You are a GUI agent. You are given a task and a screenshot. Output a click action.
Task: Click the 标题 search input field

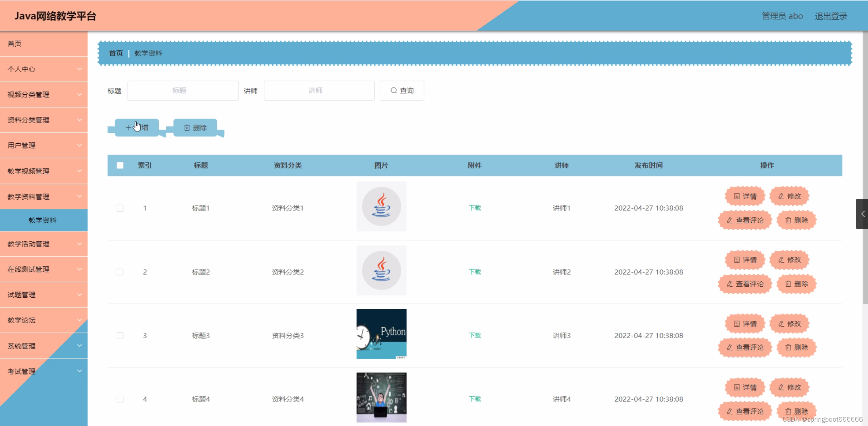(183, 91)
